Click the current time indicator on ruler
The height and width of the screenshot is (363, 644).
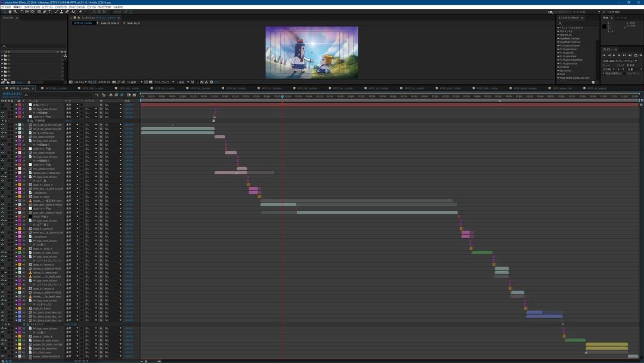coord(282,97)
